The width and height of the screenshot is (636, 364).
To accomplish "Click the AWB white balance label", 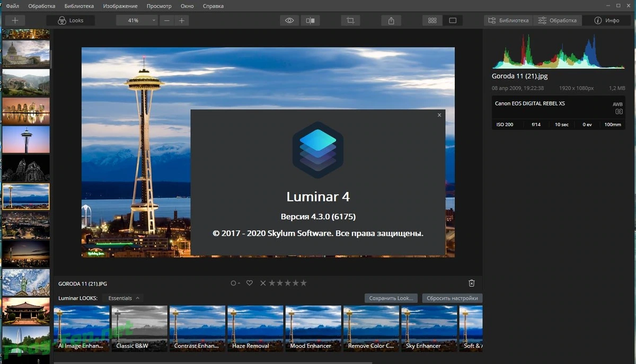I will [617, 104].
